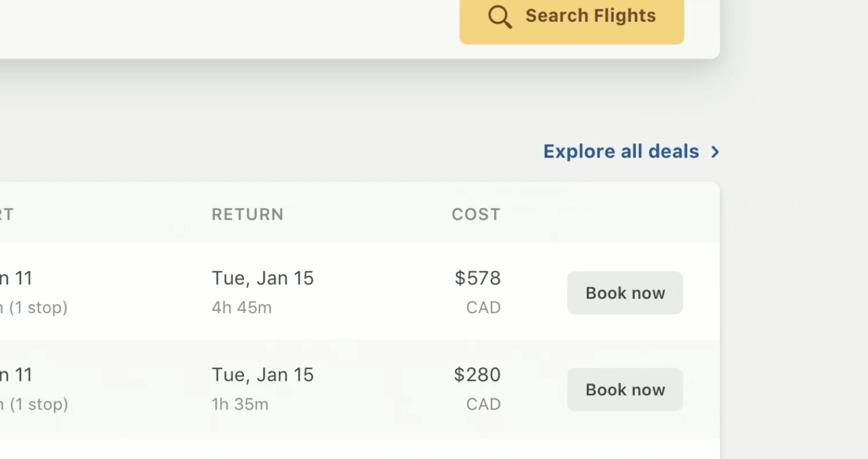868x459 pixels.
Task: Click the Tue, Jan 15 return date in $578 row
Action: tap(263, 278)
